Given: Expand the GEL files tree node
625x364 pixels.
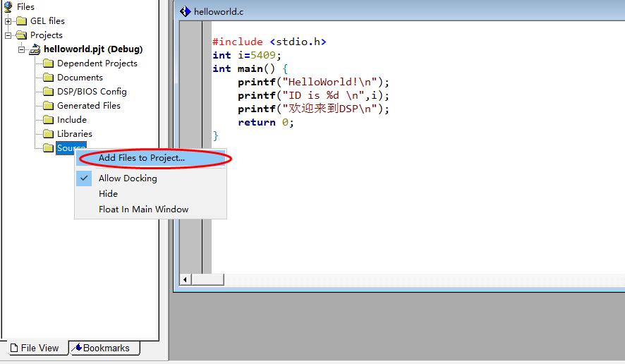Looking at the screenshot, I should coord(8,21).
